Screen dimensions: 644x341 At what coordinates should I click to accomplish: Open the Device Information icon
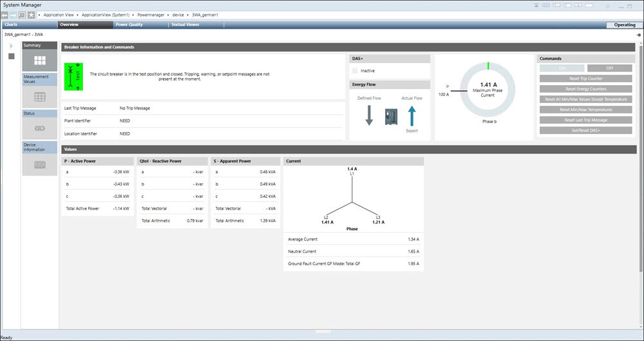(x=39, y=165)
